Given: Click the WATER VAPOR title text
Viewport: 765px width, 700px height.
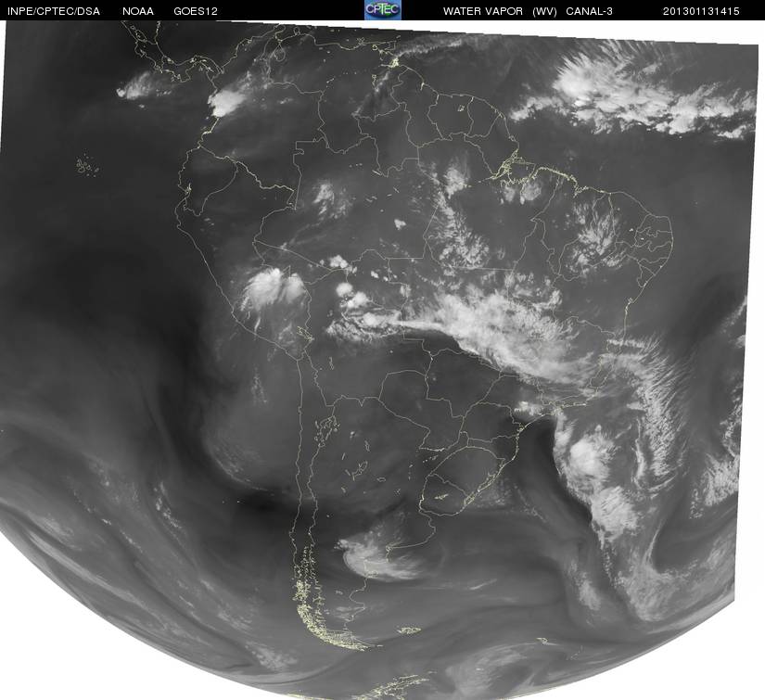Looking at the screenshot, I should 483,11.
